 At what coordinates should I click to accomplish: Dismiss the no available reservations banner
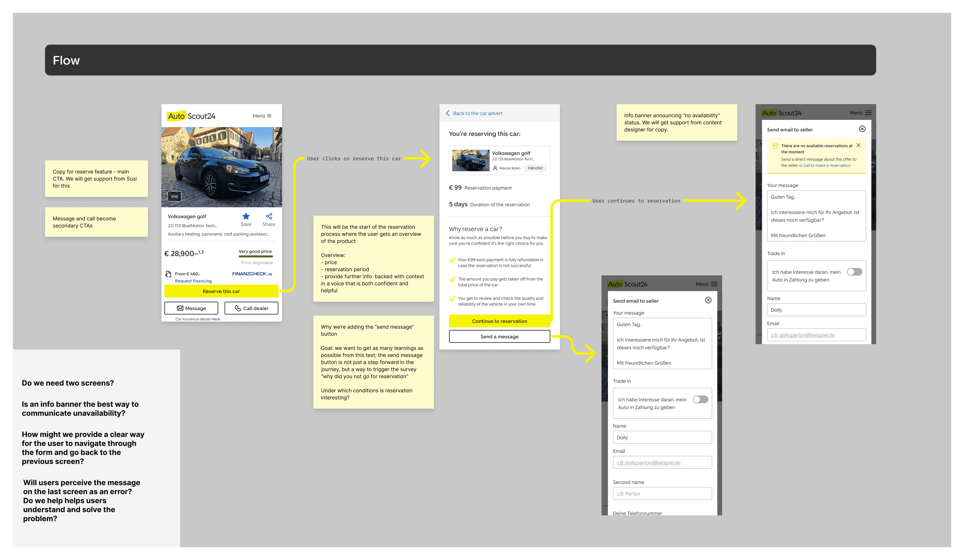click(858, 145)
